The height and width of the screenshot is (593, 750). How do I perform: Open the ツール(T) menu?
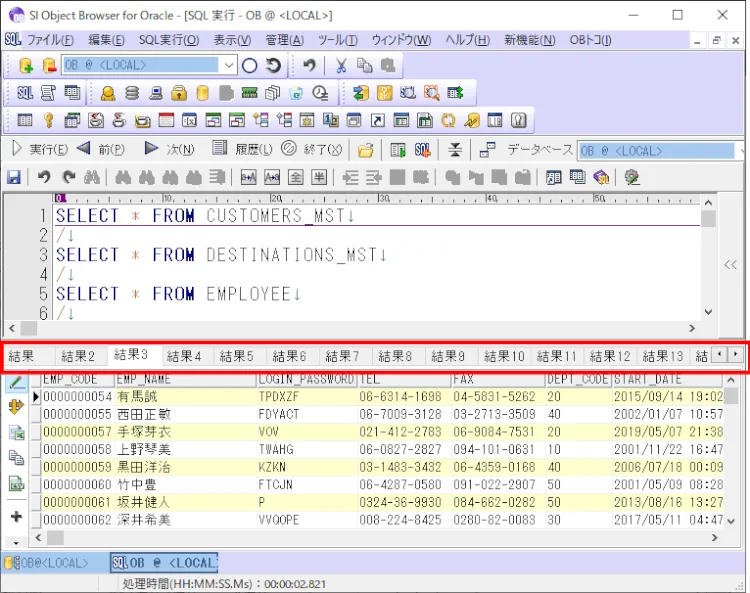[x=338, y=40]
